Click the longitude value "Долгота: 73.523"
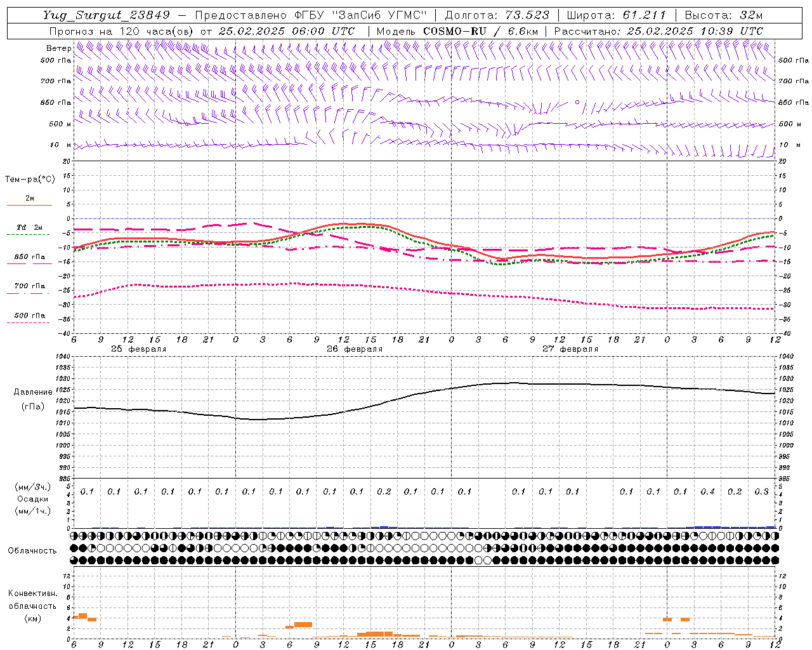 (496, 15)
